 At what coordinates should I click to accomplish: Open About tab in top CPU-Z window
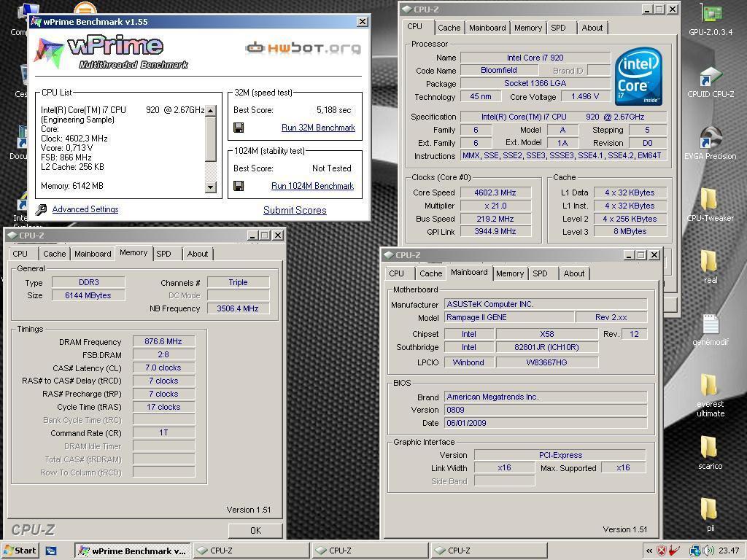click(x=592, y=28)
